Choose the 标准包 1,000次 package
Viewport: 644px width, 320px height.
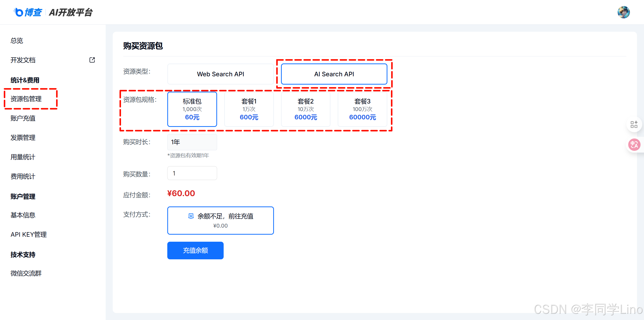coord(192,109)
